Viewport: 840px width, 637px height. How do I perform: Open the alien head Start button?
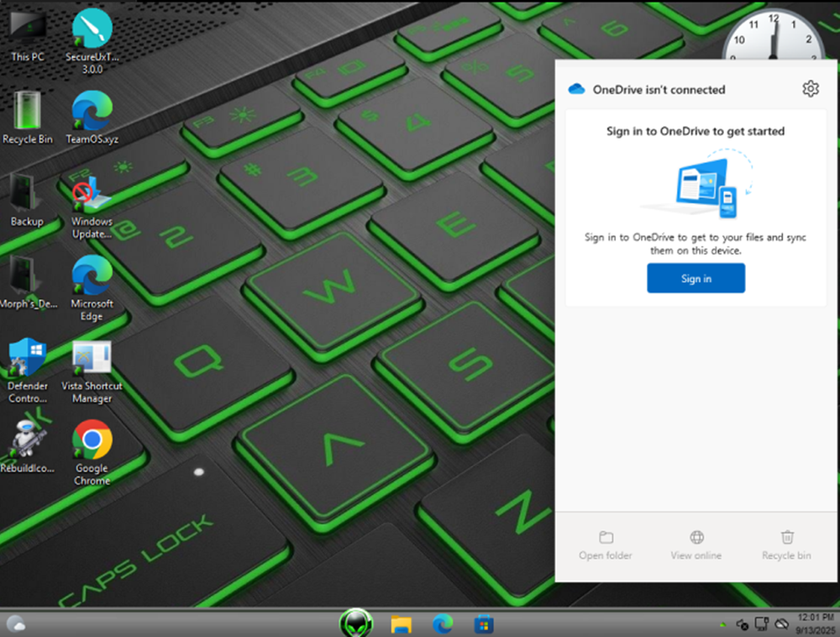point(356,624)
